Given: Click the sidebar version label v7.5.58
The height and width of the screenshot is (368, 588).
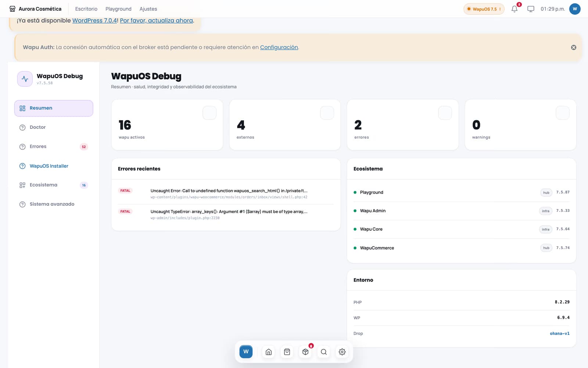Looking at the screenshot, I should (45, 83).
